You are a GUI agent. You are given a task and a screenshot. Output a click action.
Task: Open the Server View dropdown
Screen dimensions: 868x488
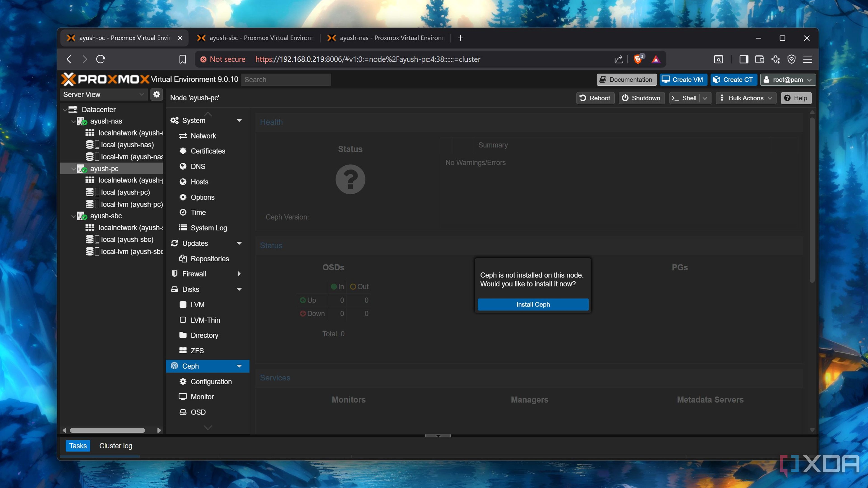pos(104,94)
